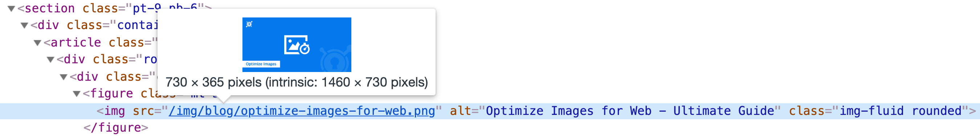Collapse the article element triangle
Screen dimensions: 980x136
[37, 43]
